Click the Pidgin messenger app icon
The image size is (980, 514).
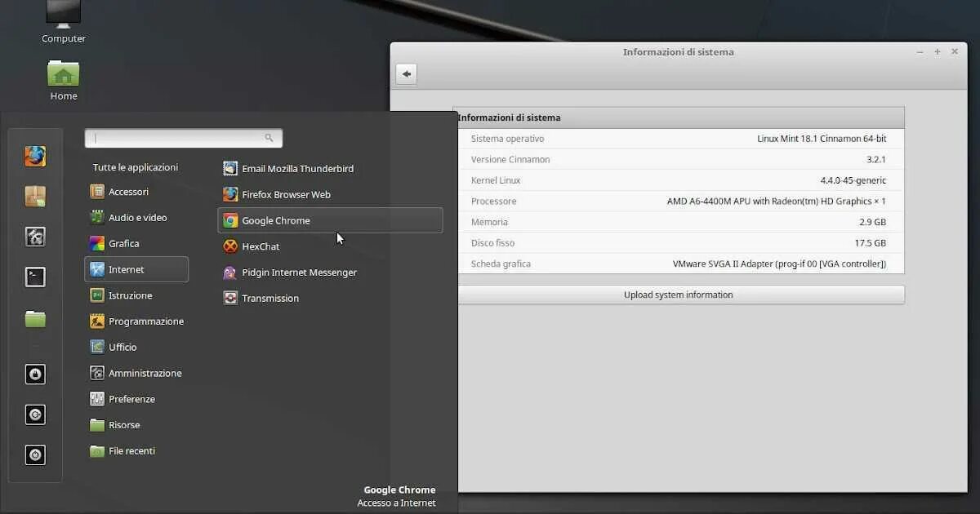[x=230, y=273]
